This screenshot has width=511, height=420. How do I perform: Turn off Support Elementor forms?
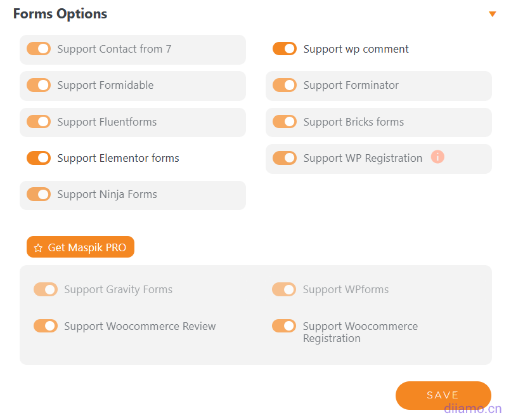[x=39, y=158]
